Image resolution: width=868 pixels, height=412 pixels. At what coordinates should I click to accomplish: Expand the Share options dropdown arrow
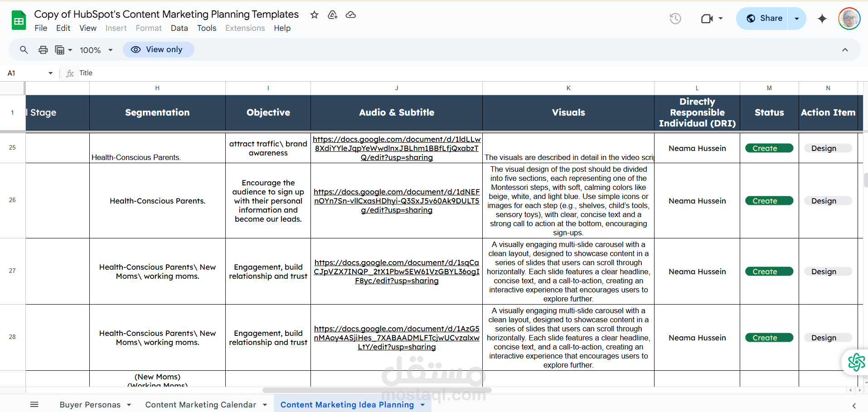(x=797, y=19)
